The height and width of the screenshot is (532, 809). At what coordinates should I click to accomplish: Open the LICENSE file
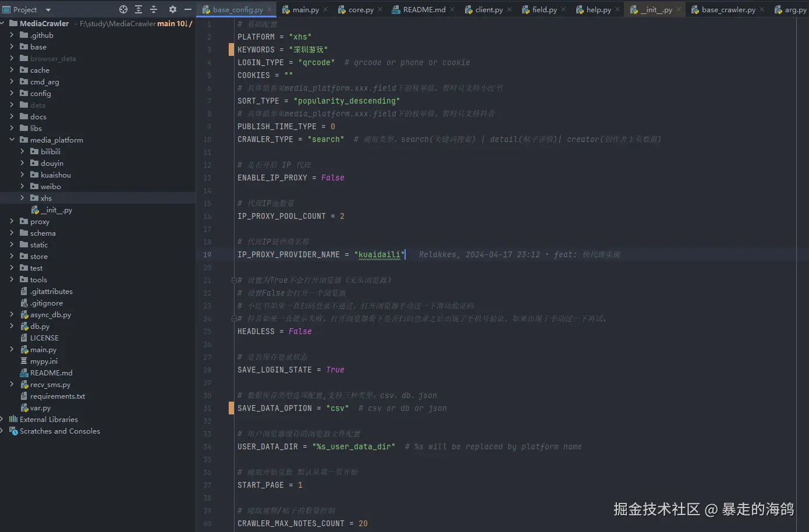44,338
